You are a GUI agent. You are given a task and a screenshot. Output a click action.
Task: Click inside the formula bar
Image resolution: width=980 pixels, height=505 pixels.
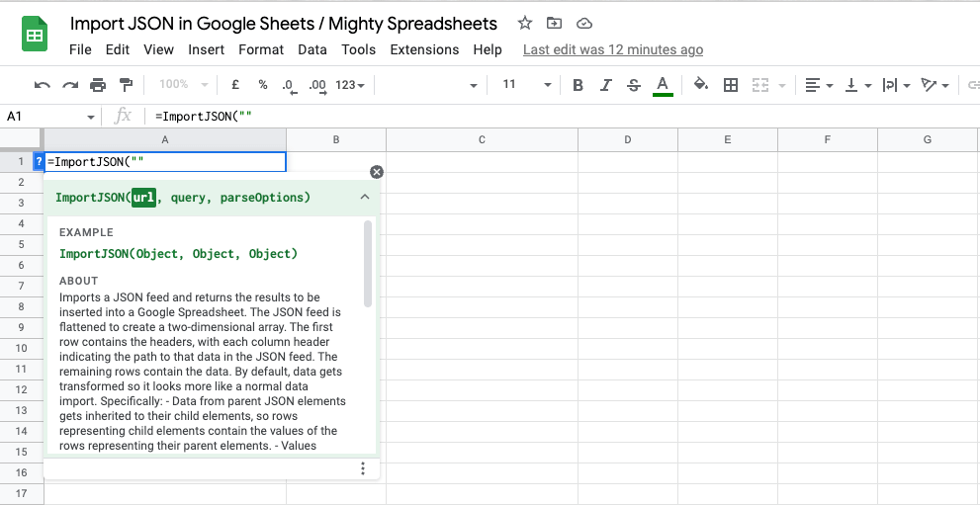tap(563, 116)
